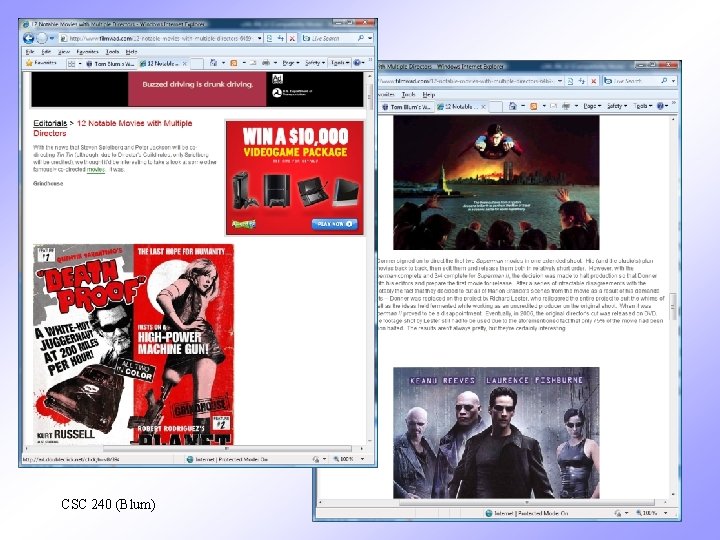Click the vertical scrollbar in the front window

tap(370, 257)
